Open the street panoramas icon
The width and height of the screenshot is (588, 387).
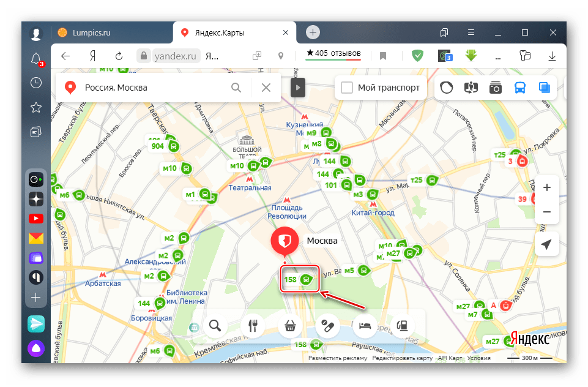(471, 88)
